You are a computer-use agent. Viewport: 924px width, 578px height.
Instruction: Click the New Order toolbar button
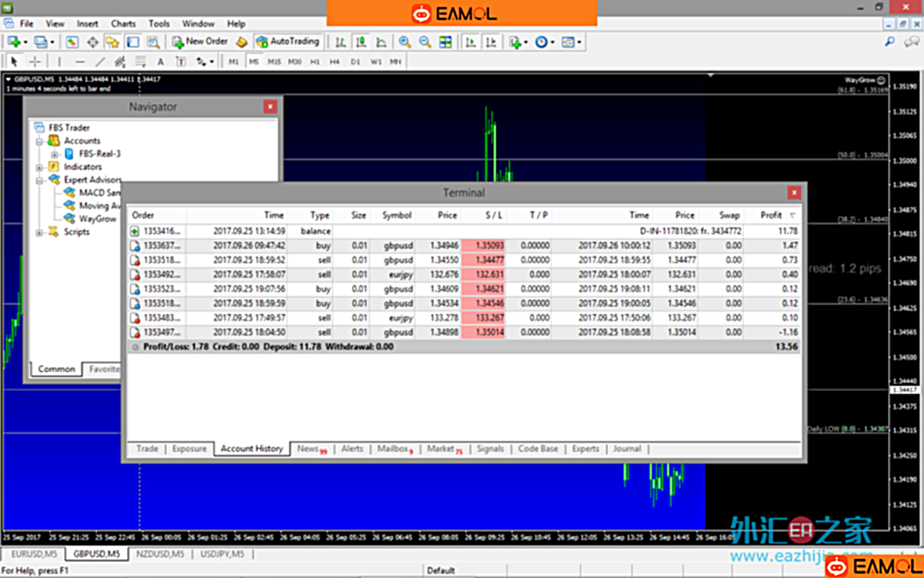coord(199,42)
